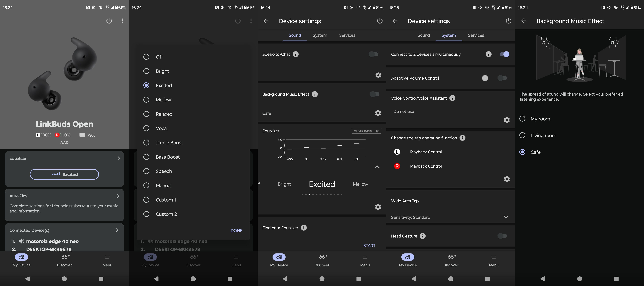The width and height of the screenshot is (644, 286).
Task: Choose Living room listening experience
Action: (x=522, y=135)
